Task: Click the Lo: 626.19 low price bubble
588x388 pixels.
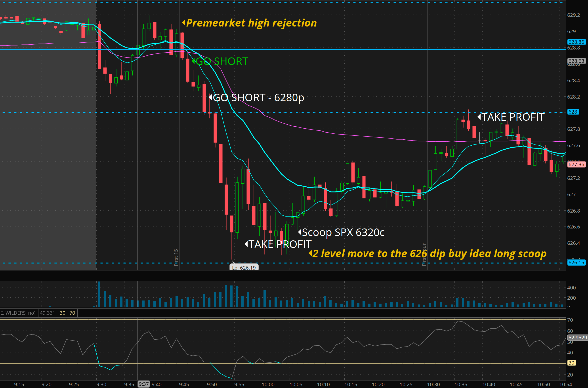Action: [x=244, y=268]
